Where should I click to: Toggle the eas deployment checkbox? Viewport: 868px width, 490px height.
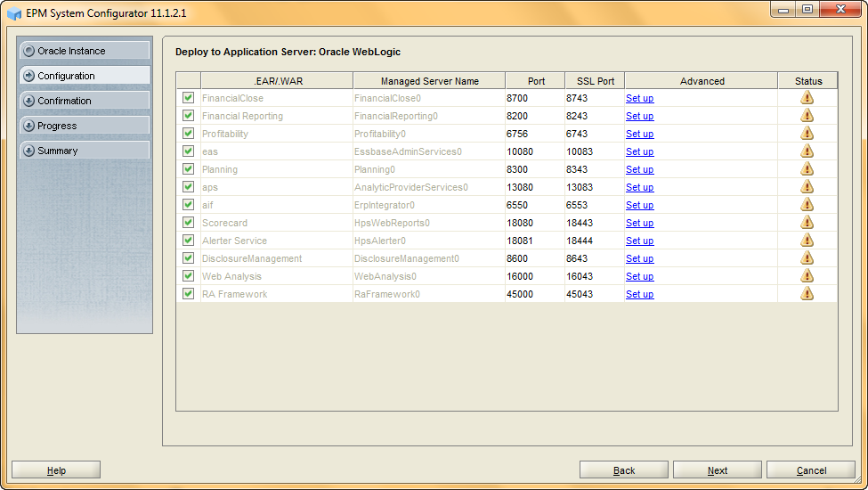(x=188, y=151)
